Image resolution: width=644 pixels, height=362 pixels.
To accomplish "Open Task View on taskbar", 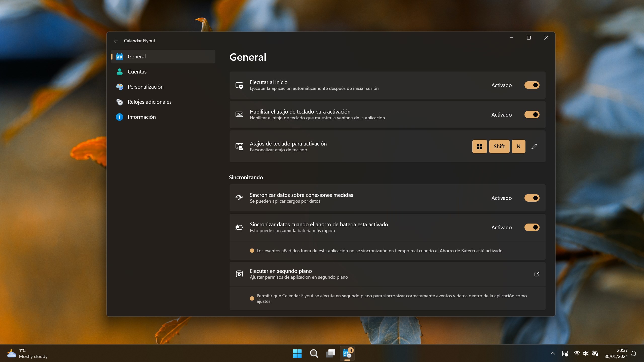I will (331, 353).
